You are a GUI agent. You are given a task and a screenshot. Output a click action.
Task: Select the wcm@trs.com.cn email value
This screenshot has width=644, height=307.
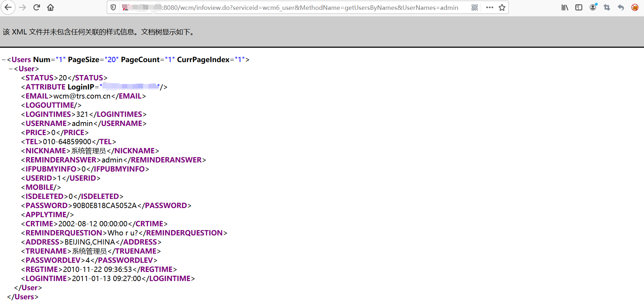(x=82, y=96)
